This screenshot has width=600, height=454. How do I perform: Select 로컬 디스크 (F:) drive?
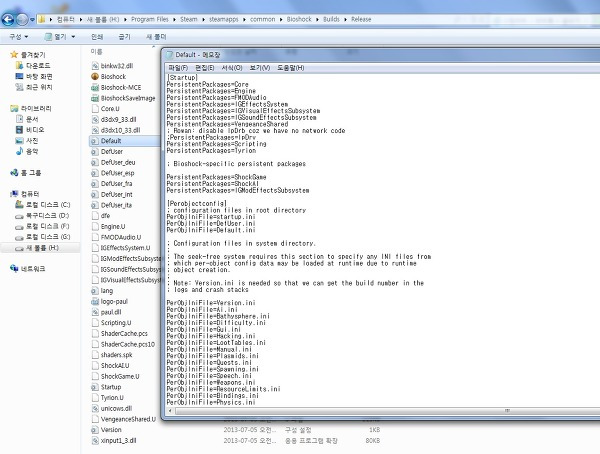click(x=42, y=226)
